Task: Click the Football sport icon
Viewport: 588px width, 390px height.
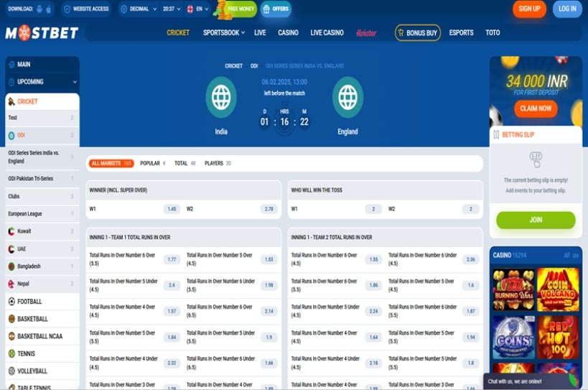Action: pyautogui.click(x=11, y=301)
